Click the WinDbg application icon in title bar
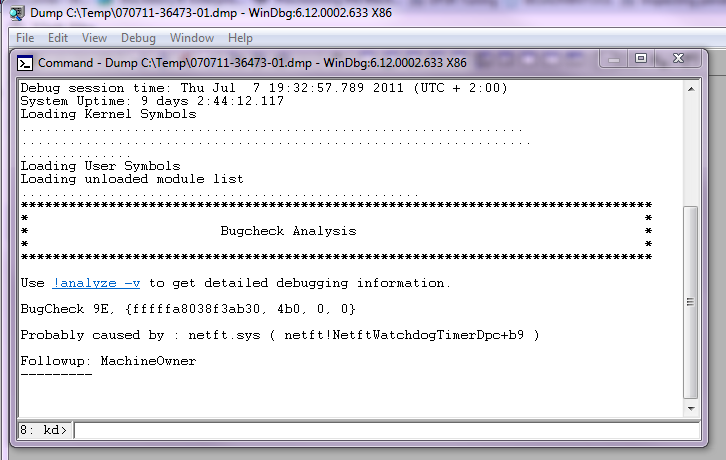This screenshot has height=460, width=726. [x=17, y=13]
